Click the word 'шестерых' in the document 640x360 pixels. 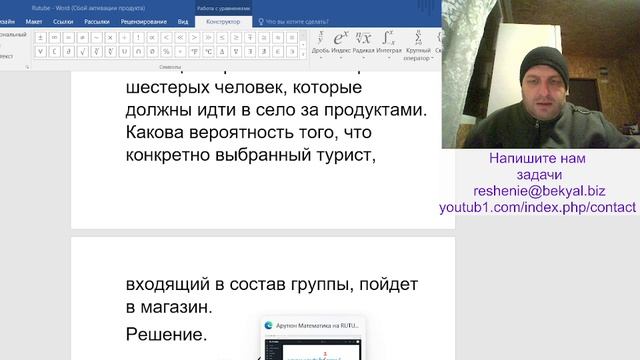[x=167, y=88]
